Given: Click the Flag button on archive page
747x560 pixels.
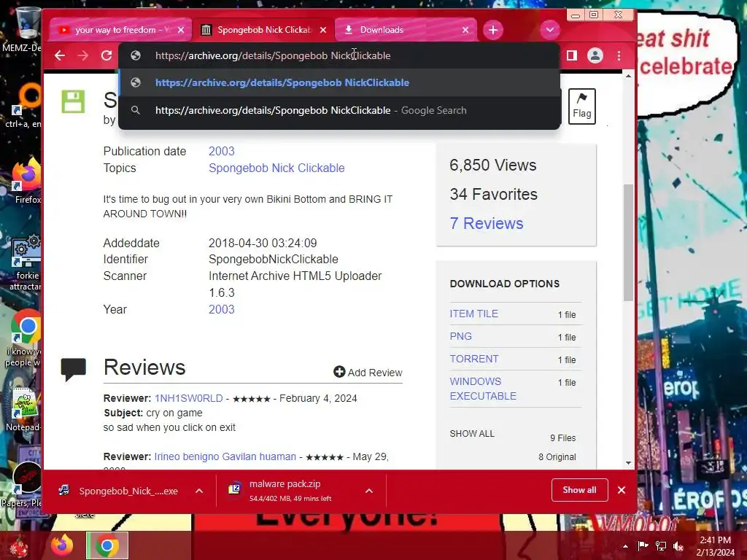Looking at the screenshot, I should [x=581, y=106].
